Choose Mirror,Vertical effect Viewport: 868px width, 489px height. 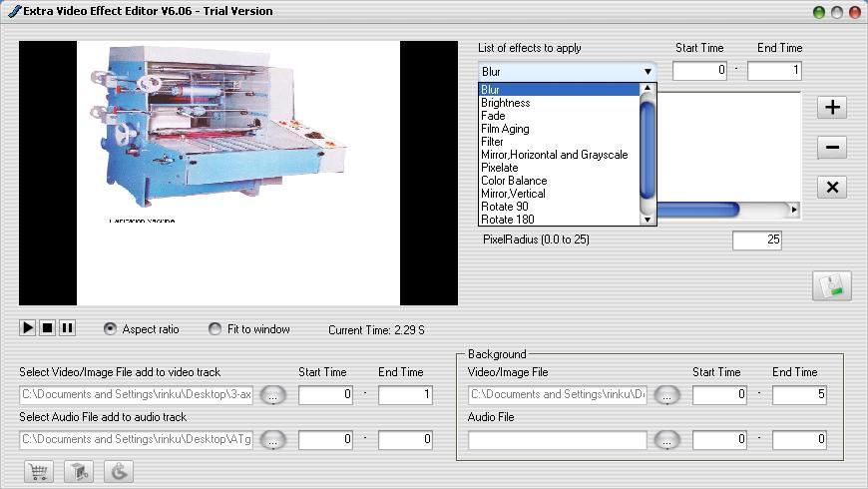pyautogui.click(x=559, y=194)
